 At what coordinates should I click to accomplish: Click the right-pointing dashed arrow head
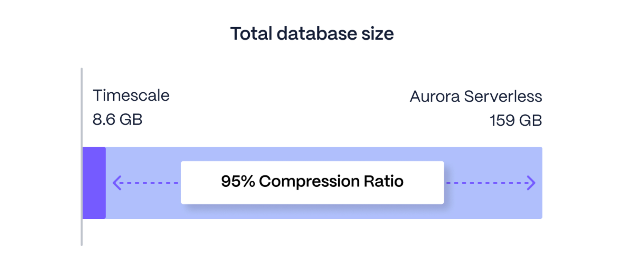[531, 183]
